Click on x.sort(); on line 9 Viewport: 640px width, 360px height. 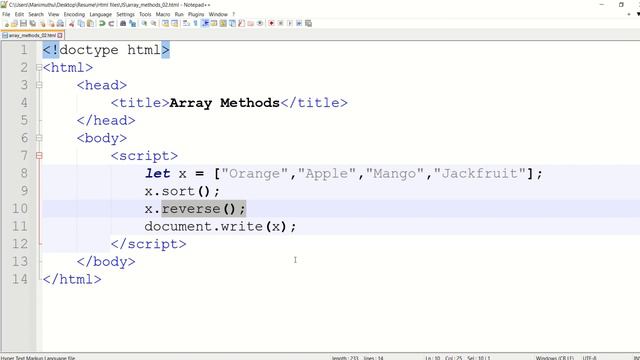(182, 191)
